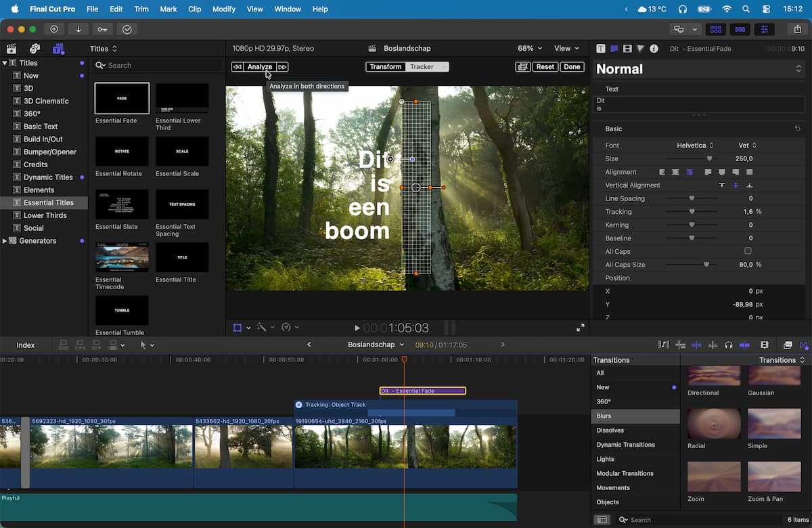Click the Reset button in viewer
Viewport: 812px width, 528px height.
[545, 67]
